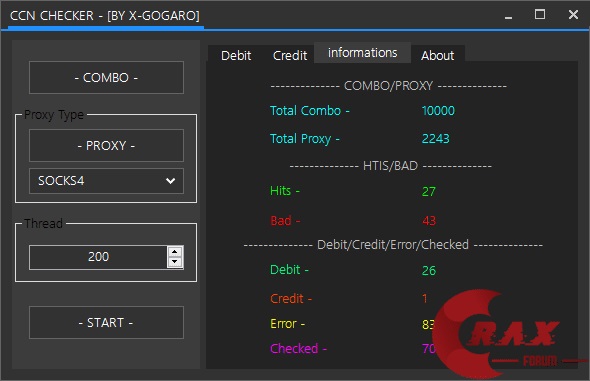Image resolution: width=590 pixels, height=381 pixels.
Task: Close the CCN Checker window
Action: (573, 15)
